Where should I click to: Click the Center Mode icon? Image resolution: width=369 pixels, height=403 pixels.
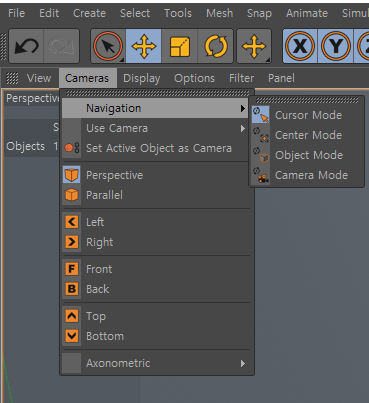pyautogui.click(x=261, y=135)
